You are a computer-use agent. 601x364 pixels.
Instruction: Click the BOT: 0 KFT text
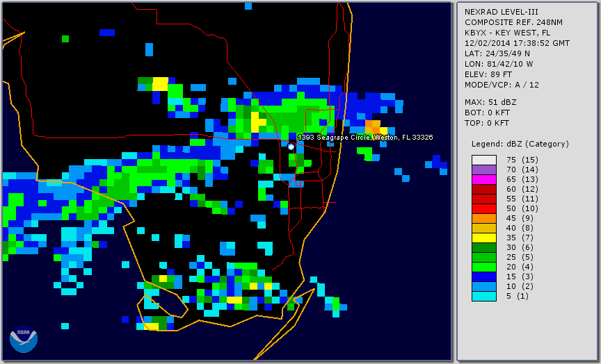coord(487,113)
